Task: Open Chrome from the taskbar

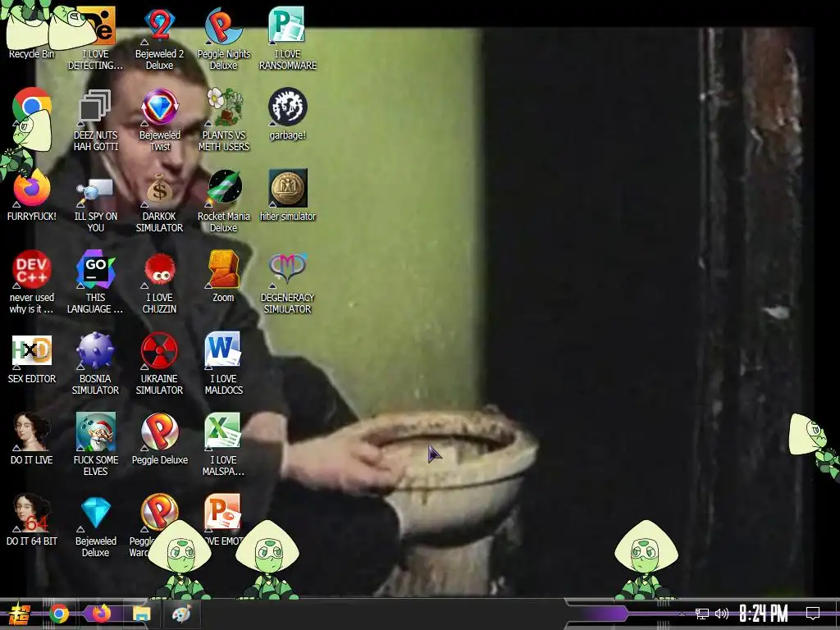Action: [x=59, y=614]
